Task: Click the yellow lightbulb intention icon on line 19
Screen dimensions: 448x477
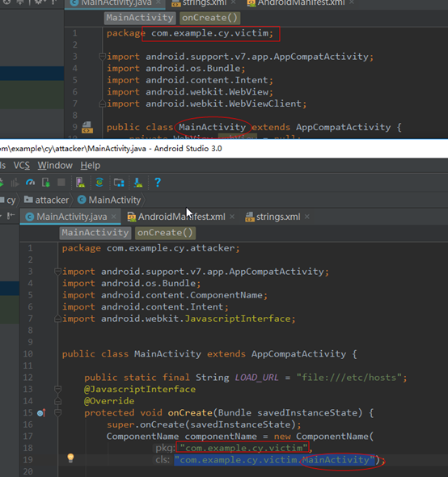Action: 70,458
